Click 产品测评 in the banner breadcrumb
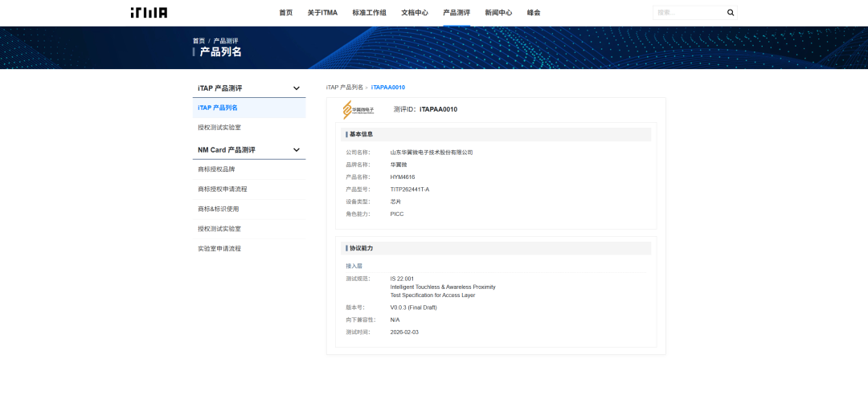This screenshot has width=868, height=395. (226, 41)
